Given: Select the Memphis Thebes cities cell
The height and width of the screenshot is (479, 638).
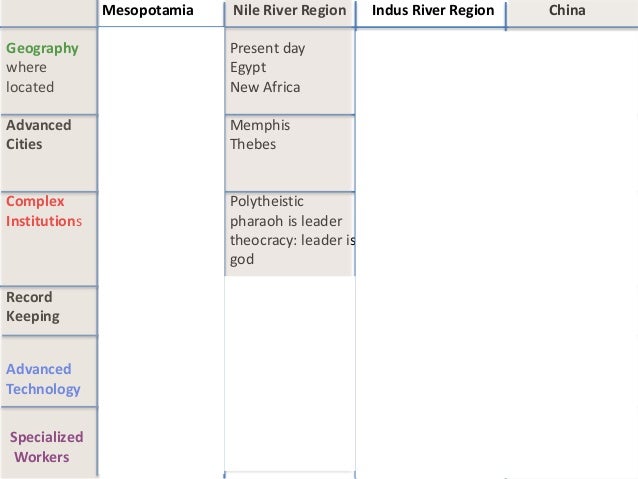Looking at the screenshot, I should [290, 153].
